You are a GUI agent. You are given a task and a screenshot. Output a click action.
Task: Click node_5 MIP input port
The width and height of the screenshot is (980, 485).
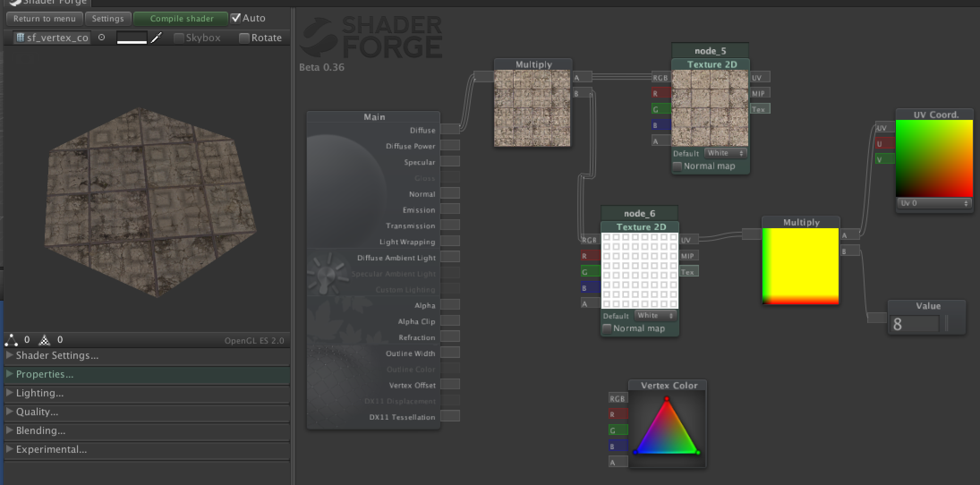pos(760,93)
